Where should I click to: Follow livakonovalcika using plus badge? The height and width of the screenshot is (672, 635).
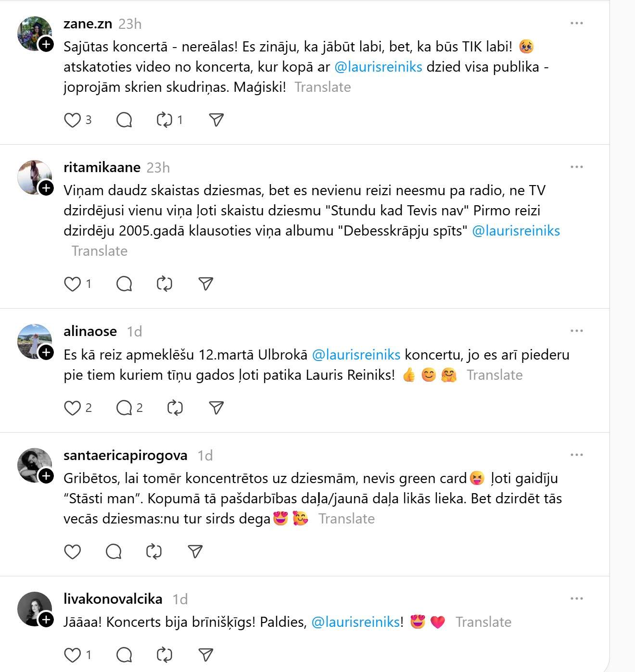tap(46, 620)
